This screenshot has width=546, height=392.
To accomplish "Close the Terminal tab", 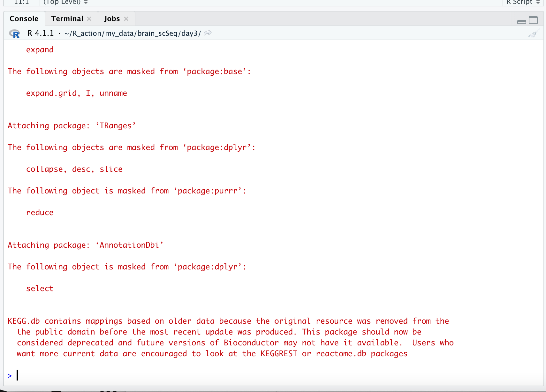I will point(89,19).
